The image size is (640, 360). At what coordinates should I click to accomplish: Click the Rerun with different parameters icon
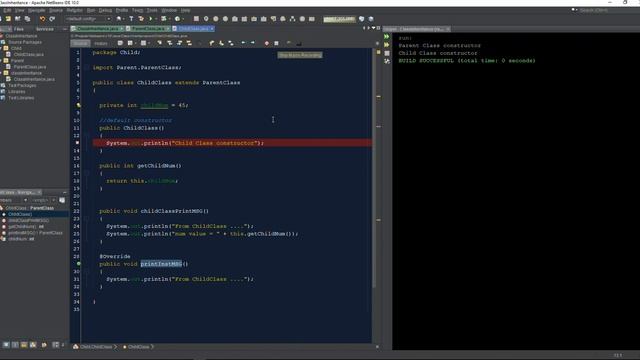tap(387, 45)
